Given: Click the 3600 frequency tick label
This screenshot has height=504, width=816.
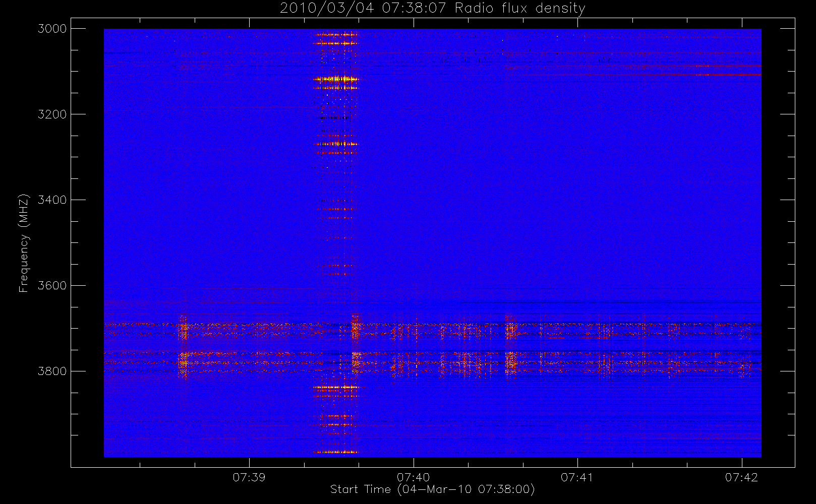Looking at the screenshot, I should pos(52,286).
